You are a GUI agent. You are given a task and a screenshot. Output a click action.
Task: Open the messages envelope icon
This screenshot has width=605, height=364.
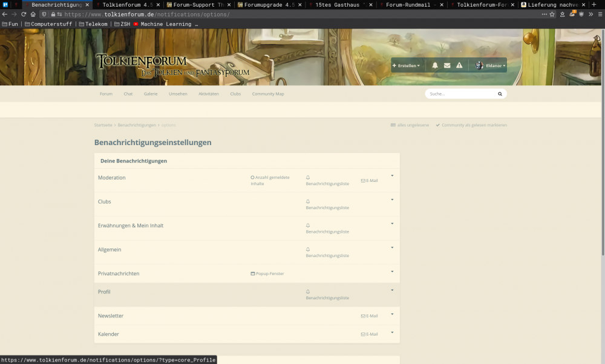pyautogui.click(x=447, y=65)
